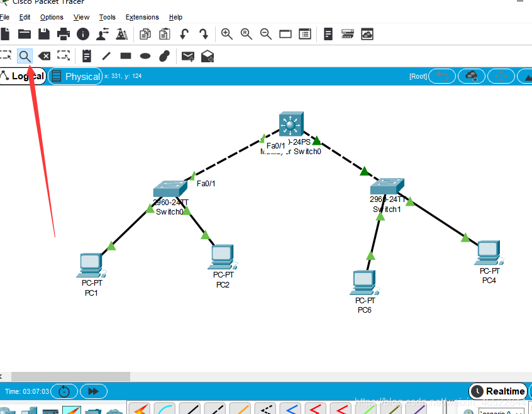
Task: Select the draw ellipse tool
Action: tap(145, 55)
